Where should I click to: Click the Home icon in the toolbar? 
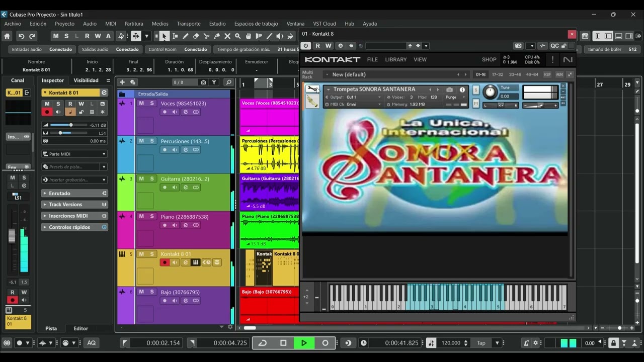(x=7, y=36)
